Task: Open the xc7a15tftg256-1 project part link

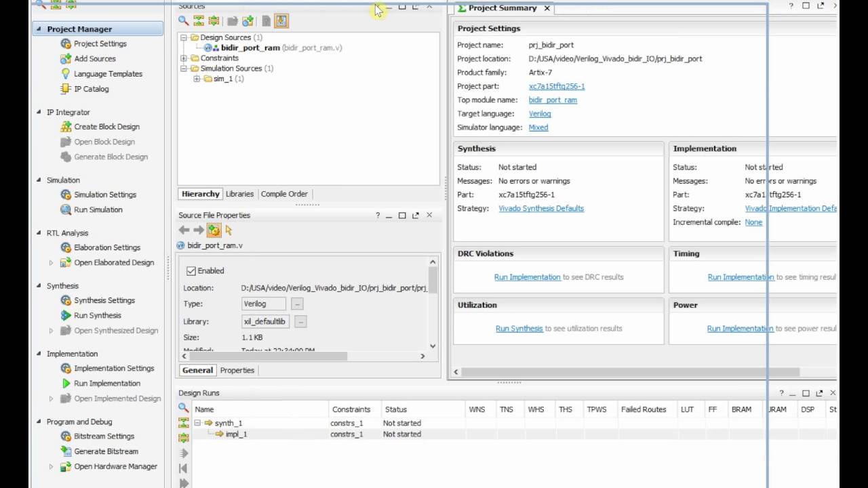Action: click(x=557, y=86)
